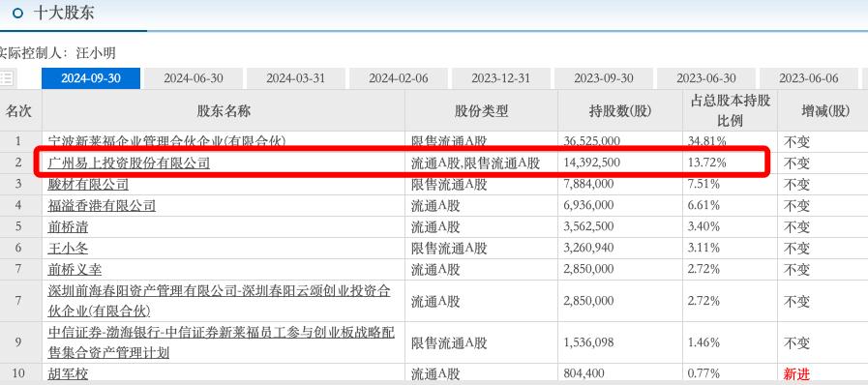This screenshot has width=868, height=385.
Task: Open 胡军校 shareholder link
Action: point(68,374)
